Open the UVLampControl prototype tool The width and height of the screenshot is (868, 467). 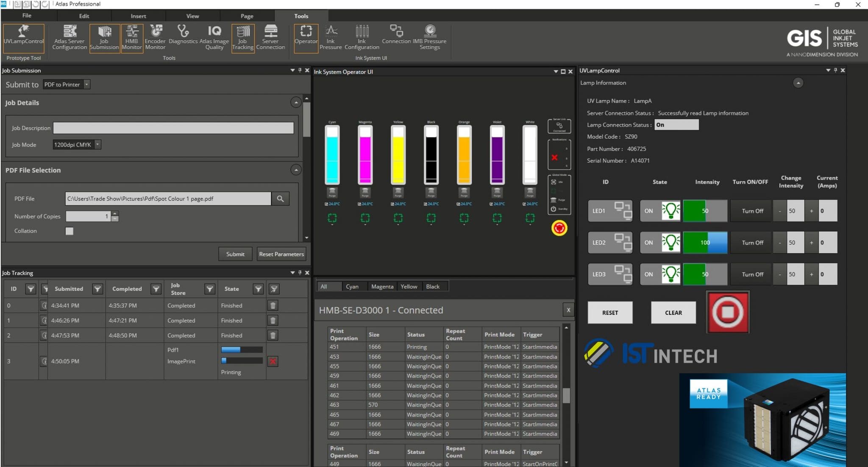(x=23, y=38)
